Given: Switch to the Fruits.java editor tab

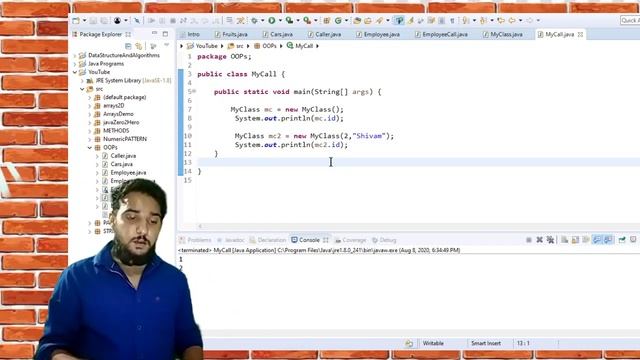Looking at the screenshot, I should pyautogui.click(x=231, y=34).
